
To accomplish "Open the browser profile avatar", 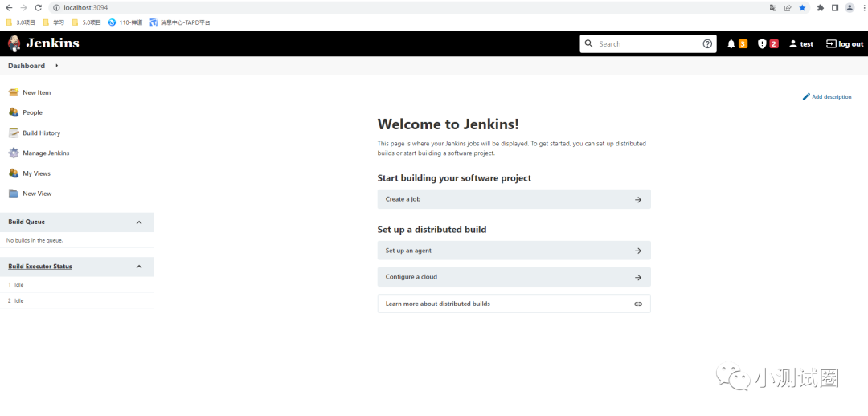I will click(x=850, y=8).
